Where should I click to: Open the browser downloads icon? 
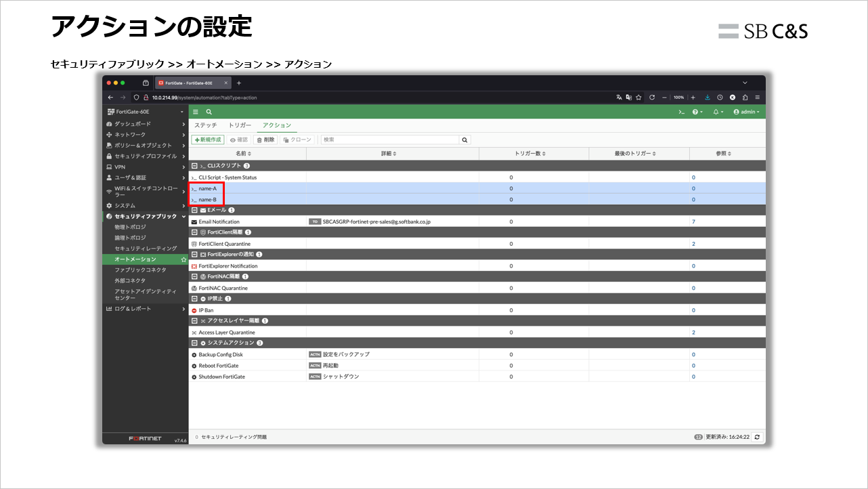[708, 98]
